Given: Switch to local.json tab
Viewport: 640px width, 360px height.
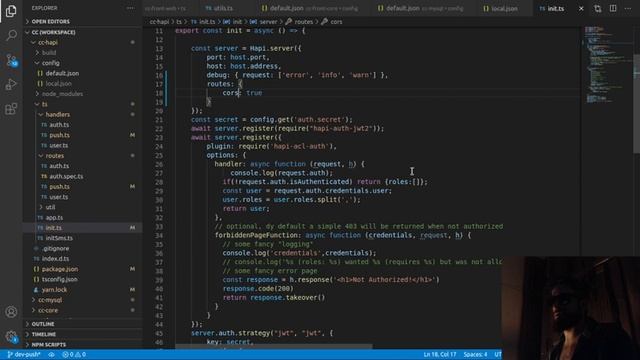Looking at the screenshot, I should coord(500,9).
